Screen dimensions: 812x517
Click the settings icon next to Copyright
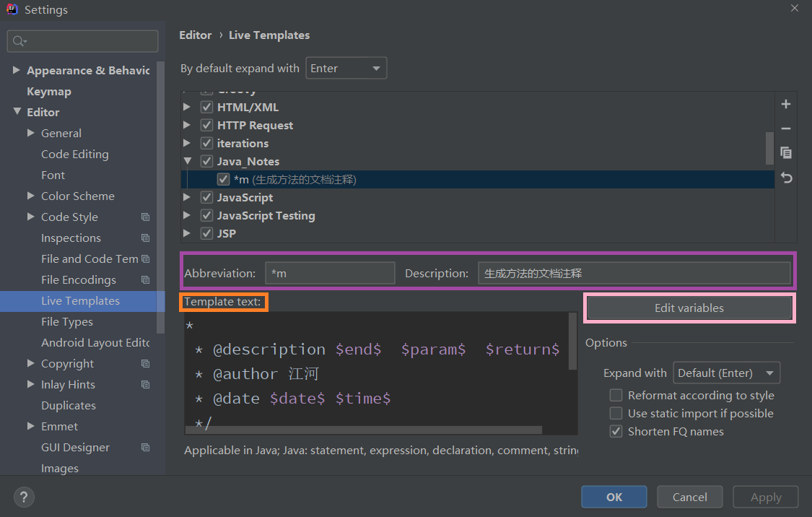click(145, 363)
